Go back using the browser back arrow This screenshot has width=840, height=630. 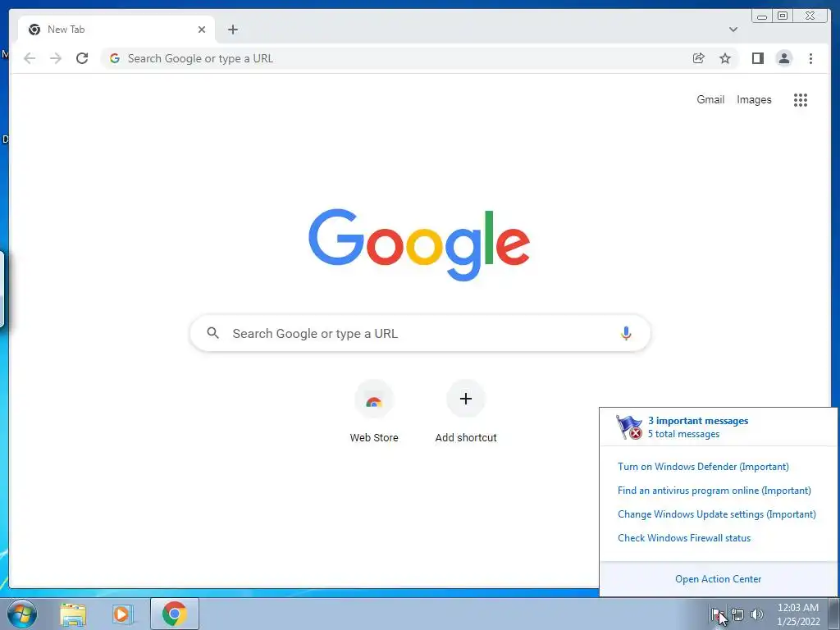pos(30,58)
